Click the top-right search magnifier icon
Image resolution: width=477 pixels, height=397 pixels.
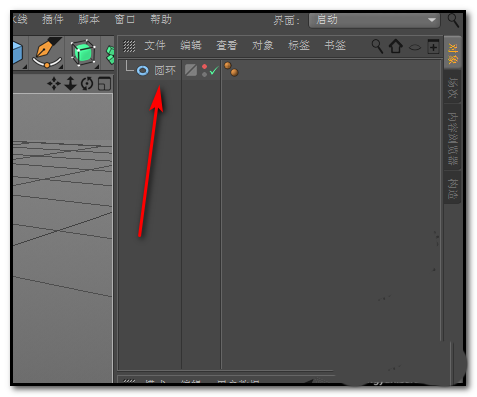click(x=453, y=20)
